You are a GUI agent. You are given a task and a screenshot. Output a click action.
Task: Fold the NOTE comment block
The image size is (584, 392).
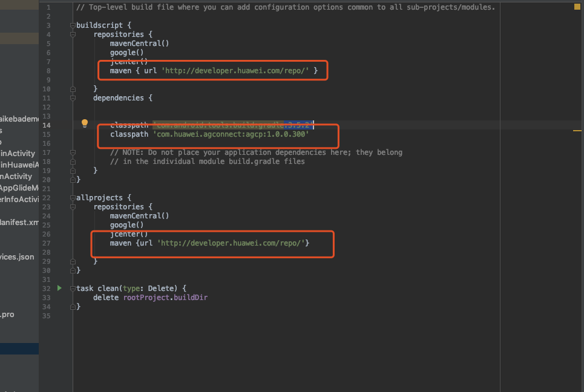pos(73,152)
